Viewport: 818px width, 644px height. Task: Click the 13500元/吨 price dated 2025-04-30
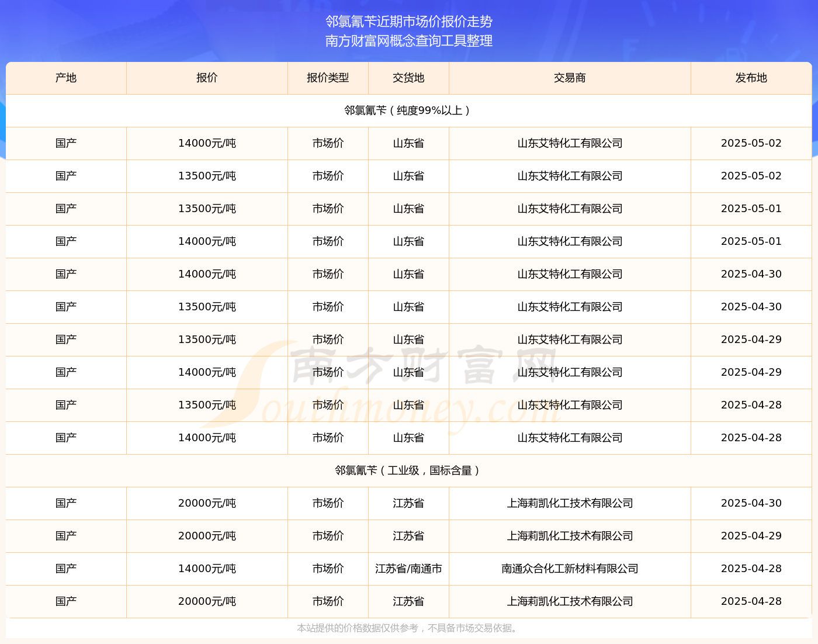pyautogui.click(x=207, y=307)
